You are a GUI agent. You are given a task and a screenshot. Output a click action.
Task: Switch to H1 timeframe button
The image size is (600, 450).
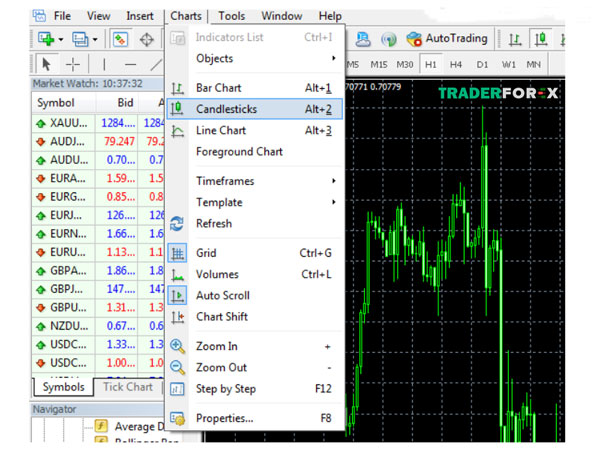tap(431, 65)
